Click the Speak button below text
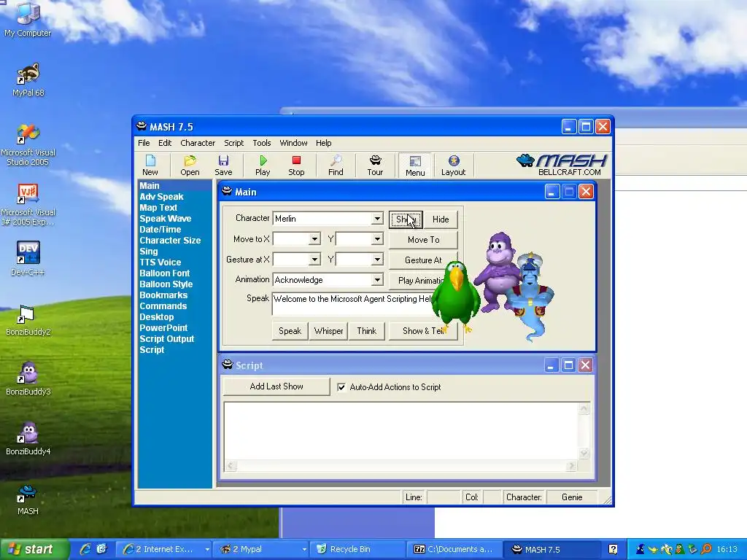The height and width of the screenshot is (560, 747). [290, 331]
